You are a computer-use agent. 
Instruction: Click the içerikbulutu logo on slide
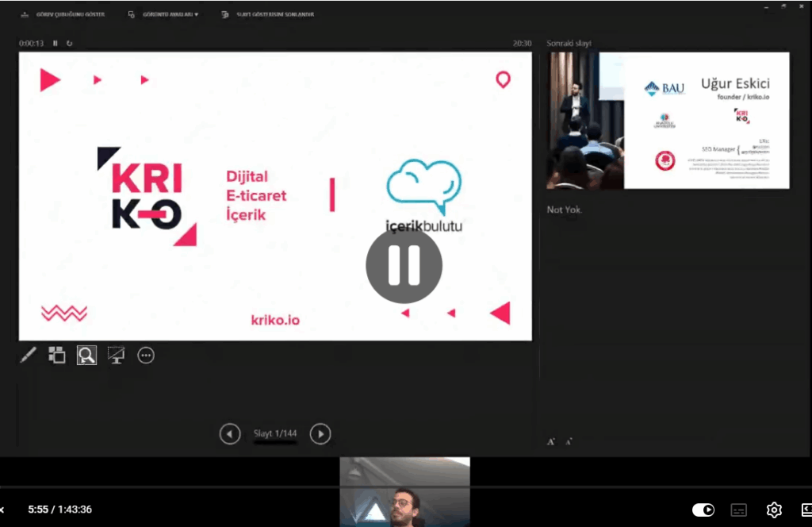[424, 195]
